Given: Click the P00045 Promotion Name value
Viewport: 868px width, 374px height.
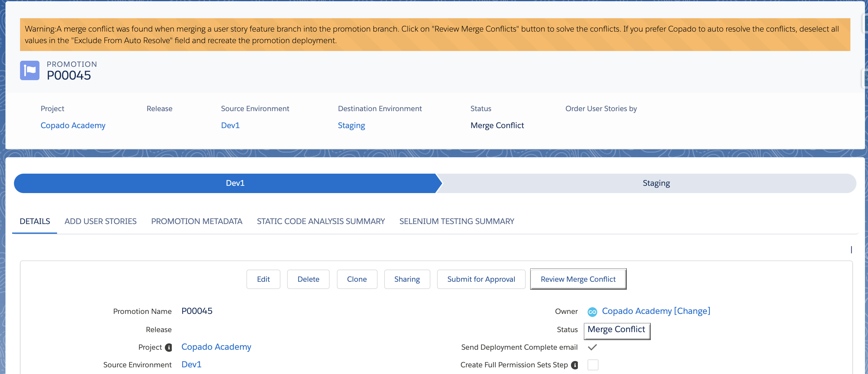Looking at the screenshot, I should 197,311.
